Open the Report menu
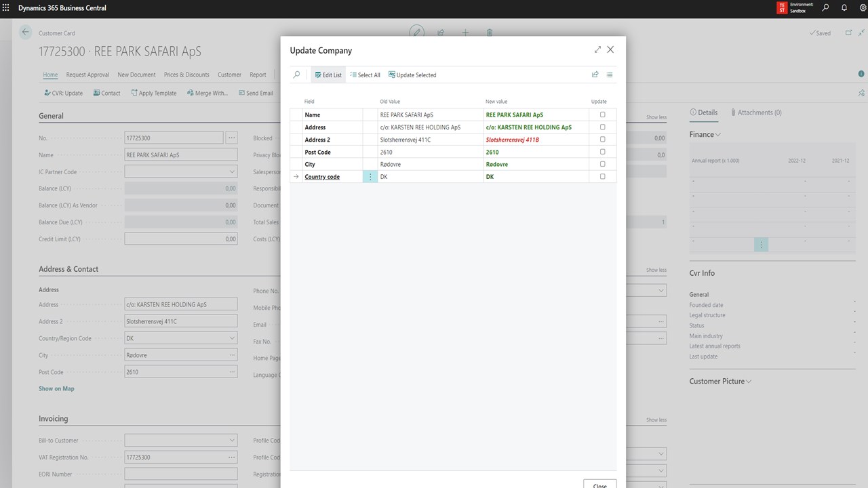The image size is (868, 488). (258, 75)
